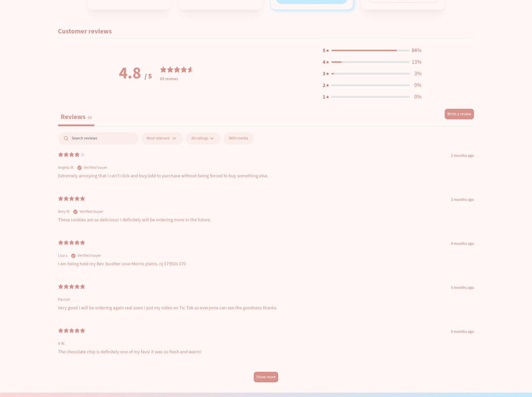The width and height of the screenshot is (532, 397).
Task: Click reviewer name Parrish
Action: [64, 299]
